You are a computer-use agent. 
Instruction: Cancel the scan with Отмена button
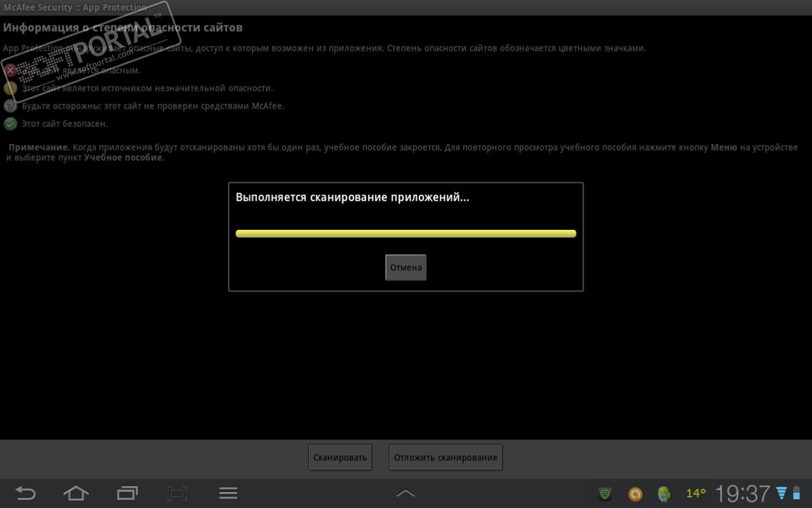(x=406, y=267)
